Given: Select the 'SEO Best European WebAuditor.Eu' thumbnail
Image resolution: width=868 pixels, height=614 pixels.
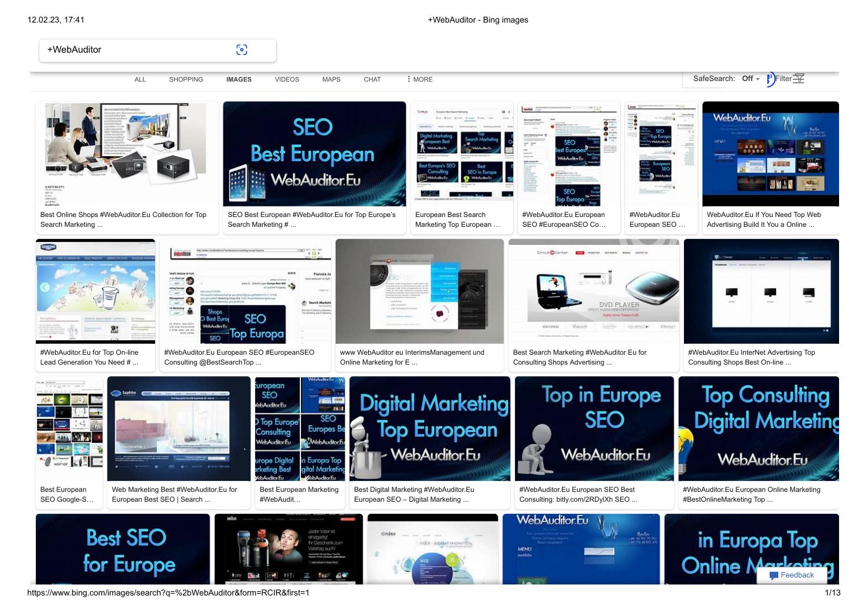Looking at the screenshot, I should (314, 154).
